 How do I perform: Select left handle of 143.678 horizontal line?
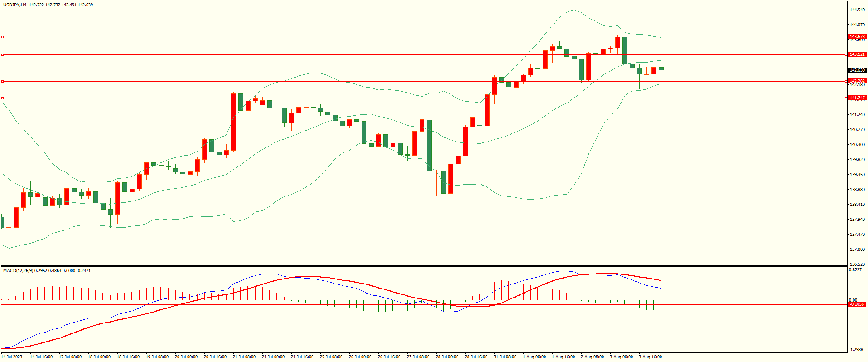3,37
